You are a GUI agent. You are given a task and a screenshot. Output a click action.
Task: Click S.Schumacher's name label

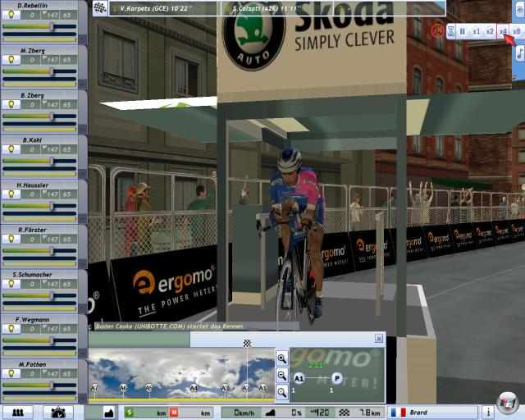32,275
